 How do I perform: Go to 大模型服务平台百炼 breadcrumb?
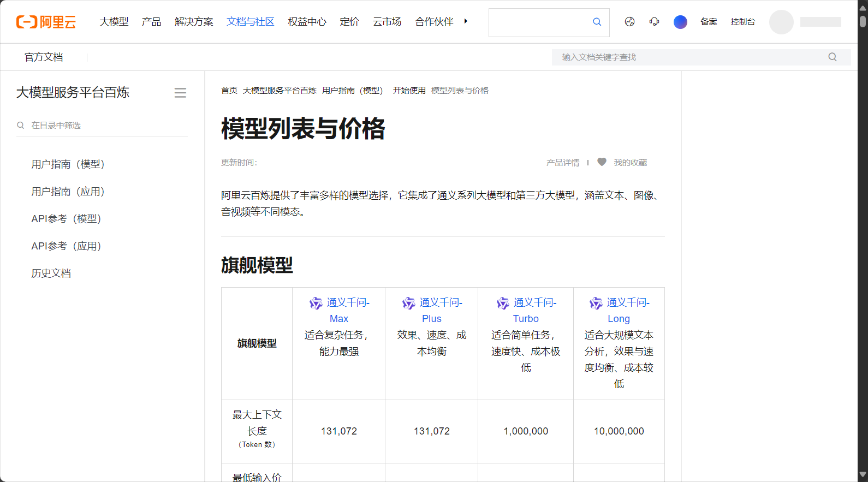[280, 91]
